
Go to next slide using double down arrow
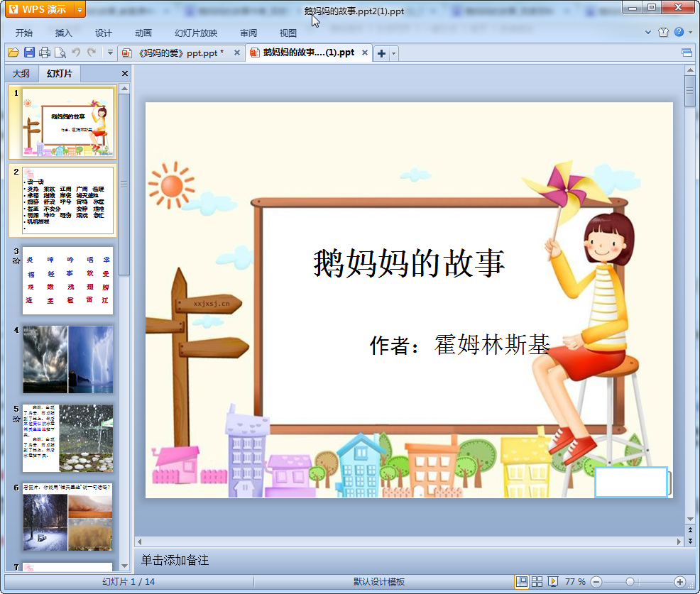(x=690, y=541)
